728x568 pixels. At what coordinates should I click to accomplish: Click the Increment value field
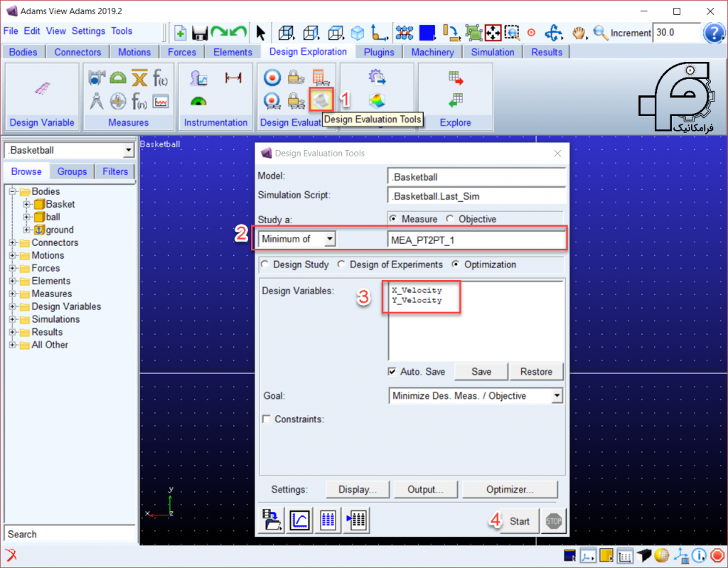point(675,33)
